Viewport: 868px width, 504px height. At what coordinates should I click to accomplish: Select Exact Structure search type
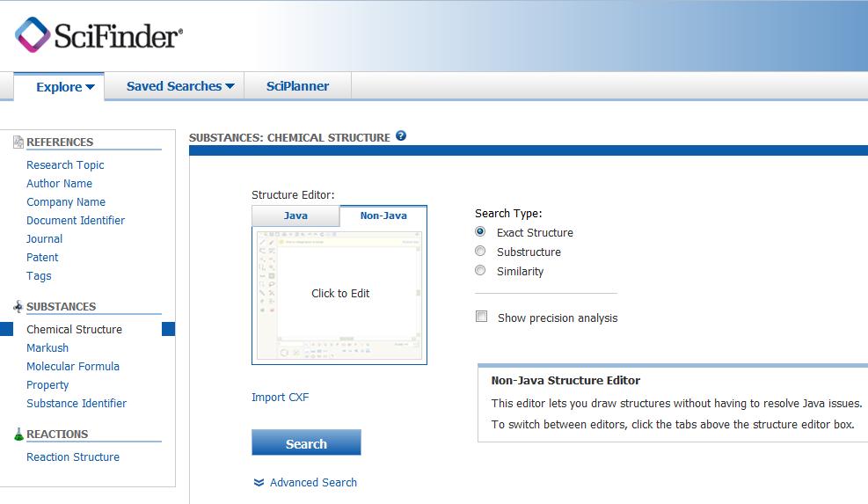[480, 231]
